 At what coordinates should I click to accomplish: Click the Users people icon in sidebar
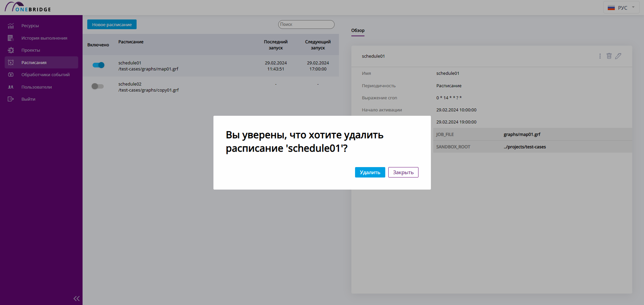coord(11,87)
